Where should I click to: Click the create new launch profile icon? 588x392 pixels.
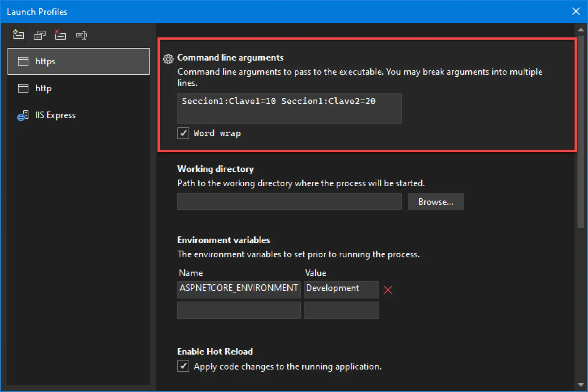point(18,35)
